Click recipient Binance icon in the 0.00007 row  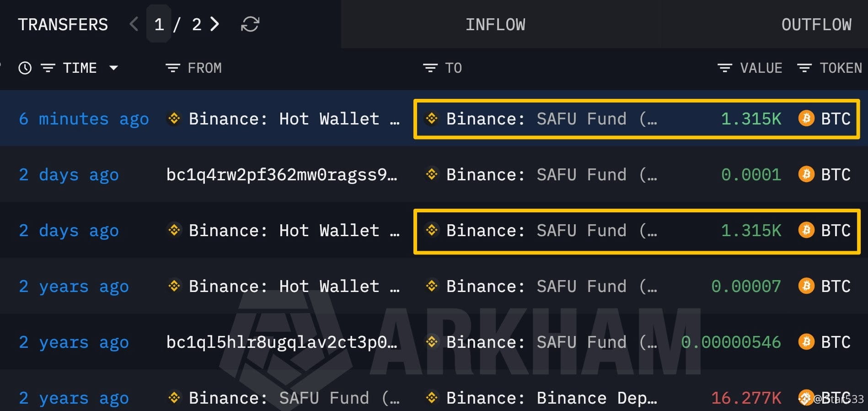click(x=432, y=286)
